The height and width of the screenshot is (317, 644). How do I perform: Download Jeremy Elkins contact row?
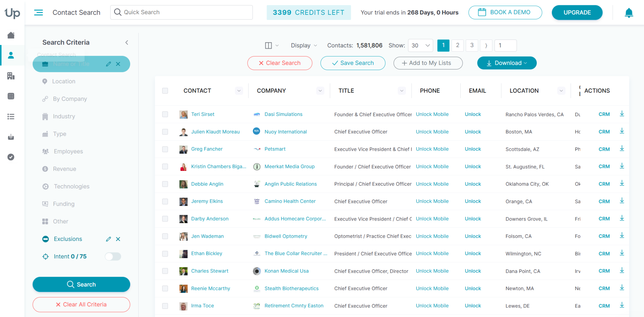click(x=622, y=201)
